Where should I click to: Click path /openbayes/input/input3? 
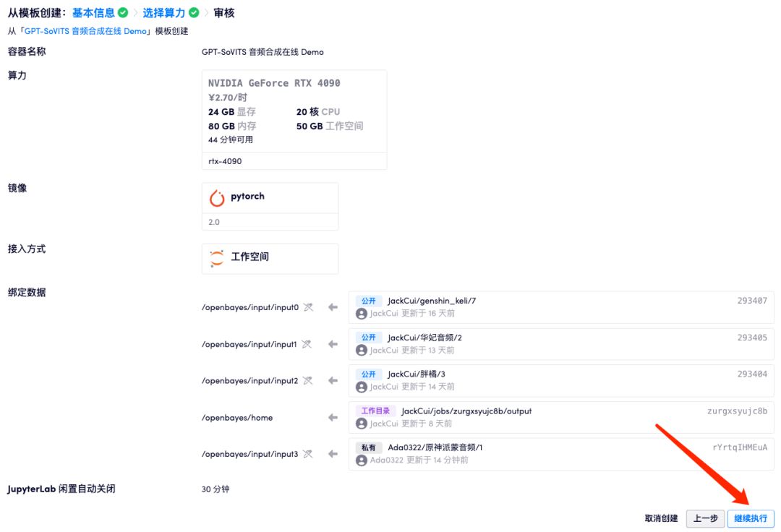249,454
